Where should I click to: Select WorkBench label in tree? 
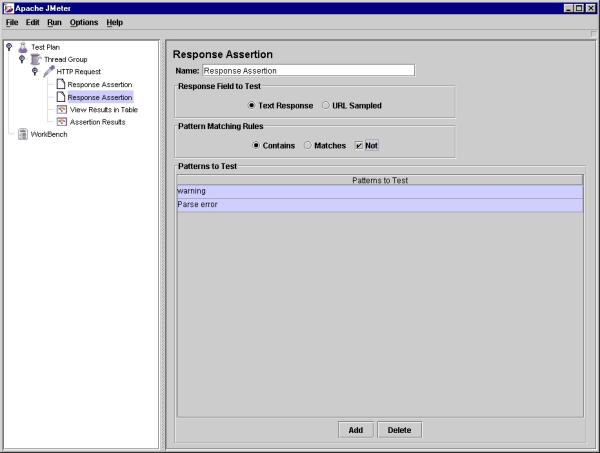pos(49,134)
